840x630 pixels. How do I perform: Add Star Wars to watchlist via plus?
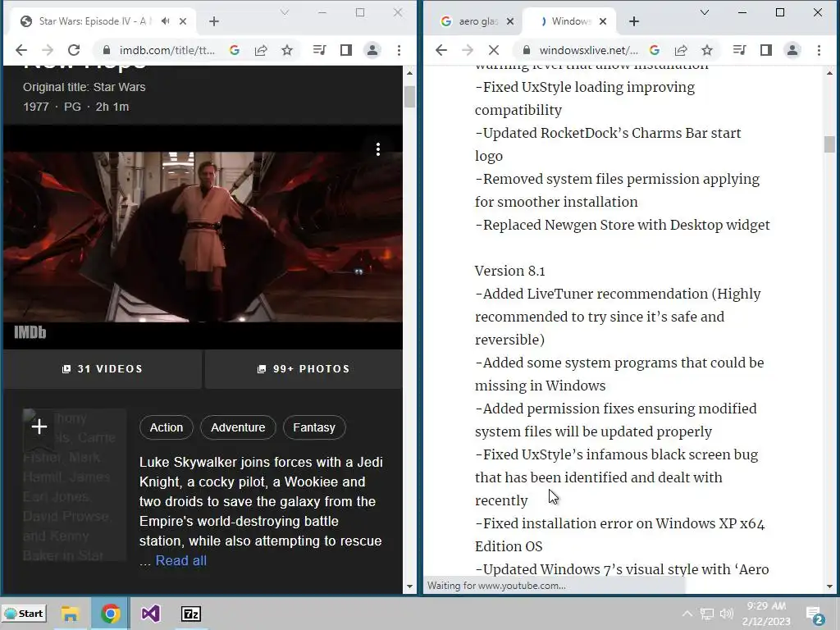tap(39, 427)
